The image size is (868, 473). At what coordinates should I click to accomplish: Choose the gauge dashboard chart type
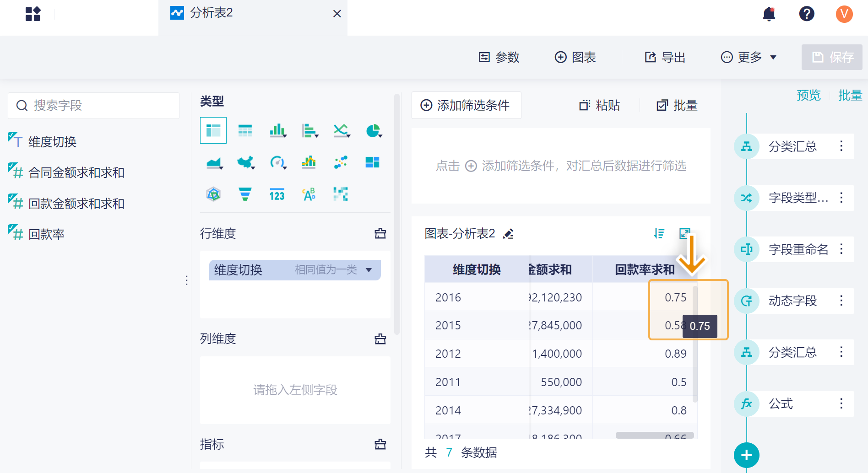coord(278,162)
